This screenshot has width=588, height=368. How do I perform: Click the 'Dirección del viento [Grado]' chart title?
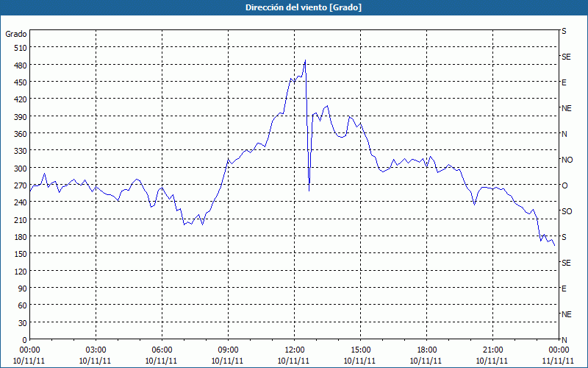point(304,7)
